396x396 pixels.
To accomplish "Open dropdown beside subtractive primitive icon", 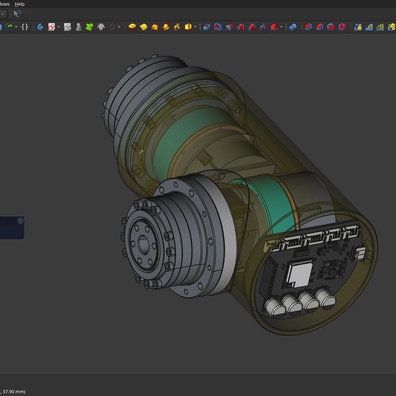I will click(281, 27).
